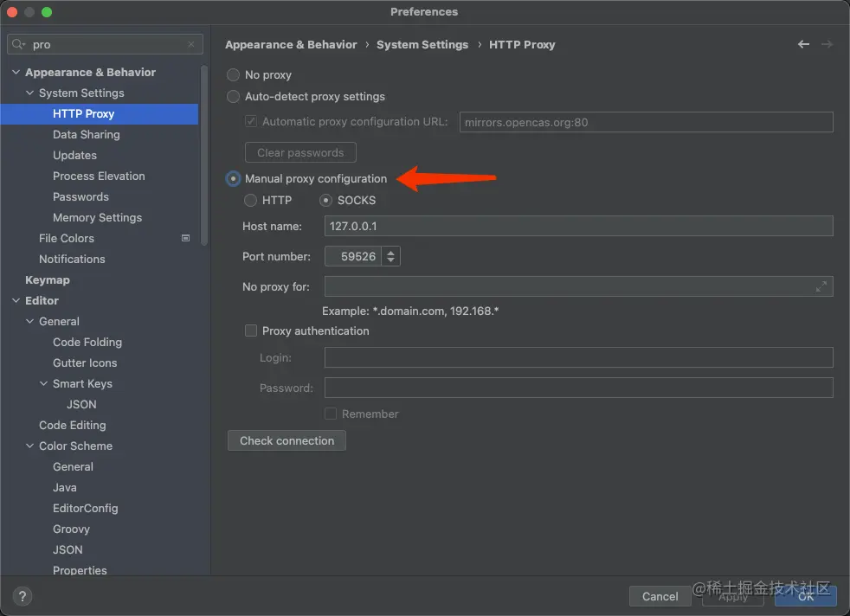Viewport: 850px width, 616px height.
Task: Click the search magnifier icon
Action: (18, 44)
